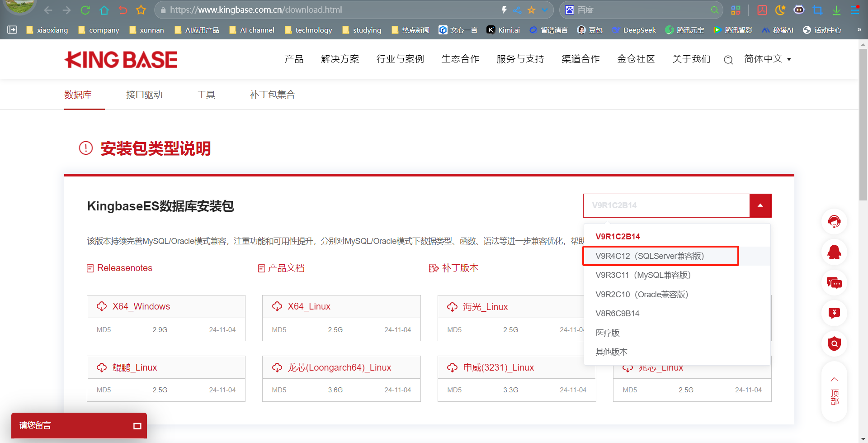Expand the 请您留言 message box
This screenshot has height=443, width=868.
(137, 426)
